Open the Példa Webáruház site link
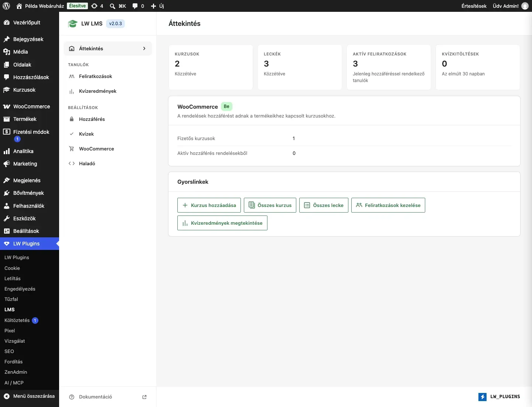 [40, 6]
